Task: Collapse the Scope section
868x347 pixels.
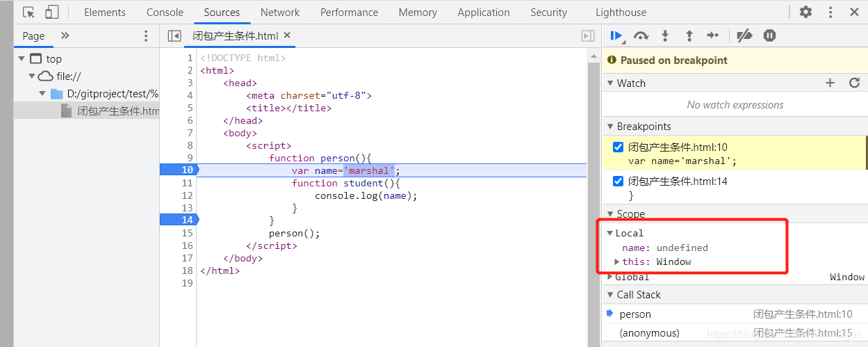Action: (609, 214)
